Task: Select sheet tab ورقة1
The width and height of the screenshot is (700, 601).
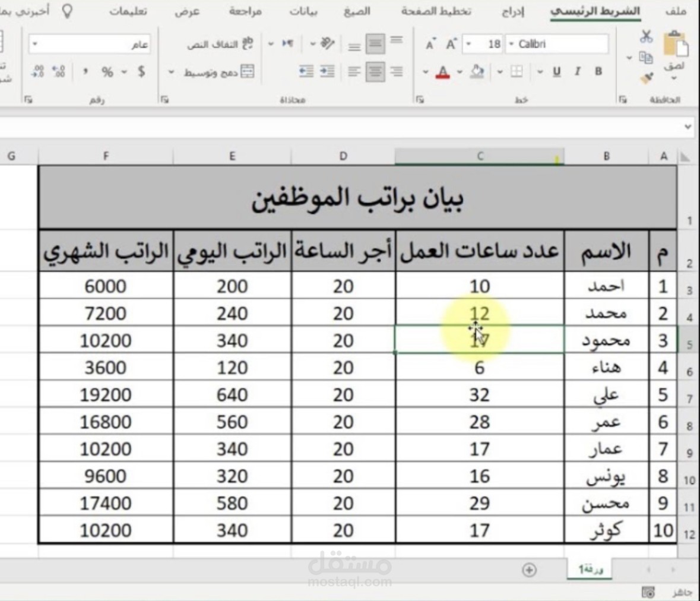Action: point(590,570)
